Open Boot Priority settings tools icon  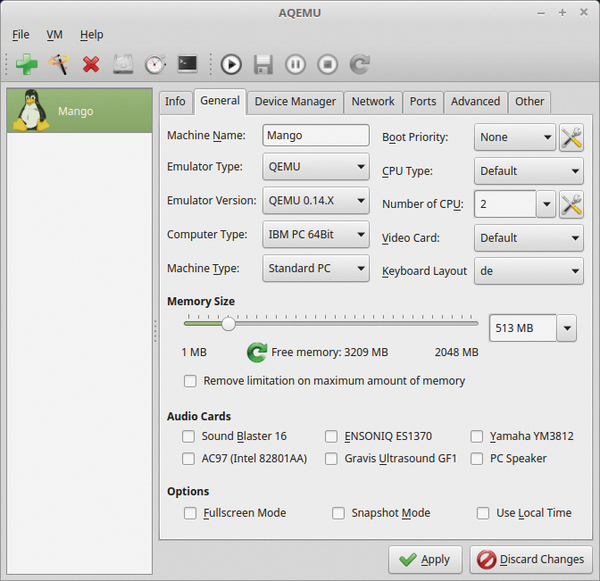point(571,137)
